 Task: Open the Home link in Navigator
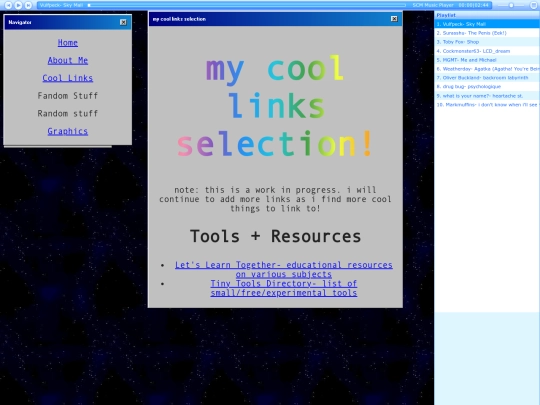pyautogui.click(x=68, y=43)
